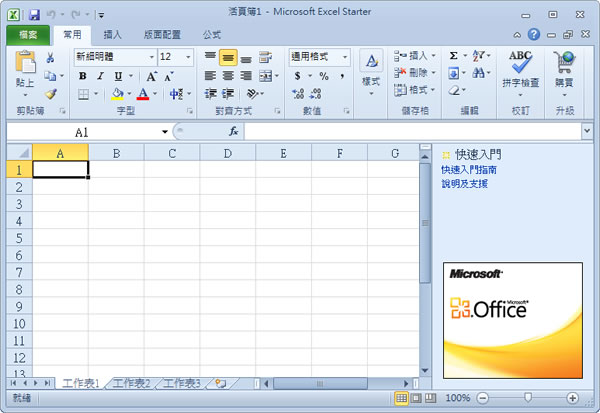The height and width of the screenshot is (413, 600).
Task: Click the Paste clipboard icon
Action: (25, 62)
